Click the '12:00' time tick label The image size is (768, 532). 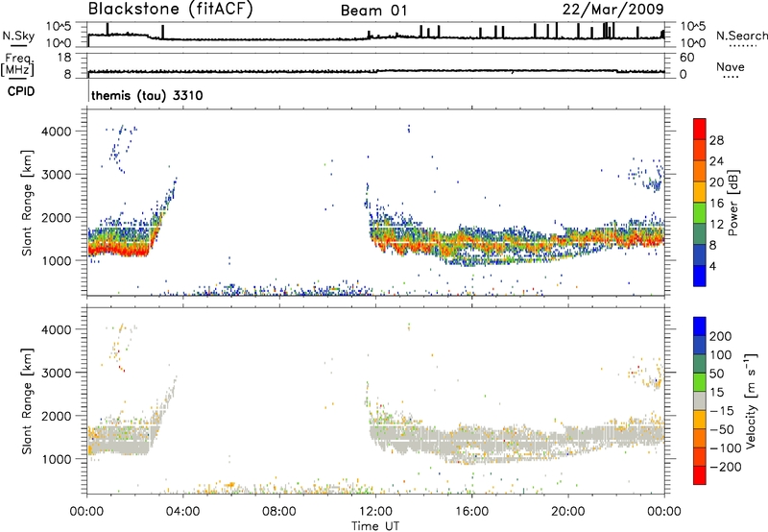click(x=375, y=512)
